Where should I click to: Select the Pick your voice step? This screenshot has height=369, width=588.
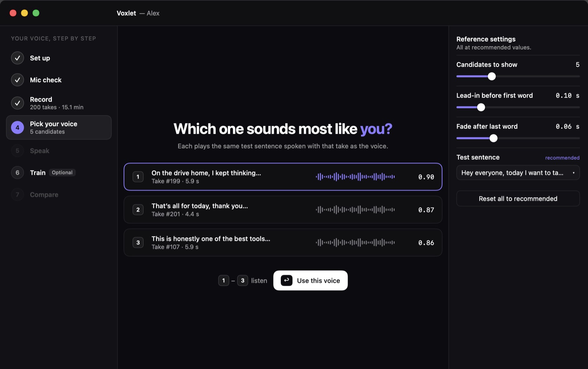tap(59, 128)
